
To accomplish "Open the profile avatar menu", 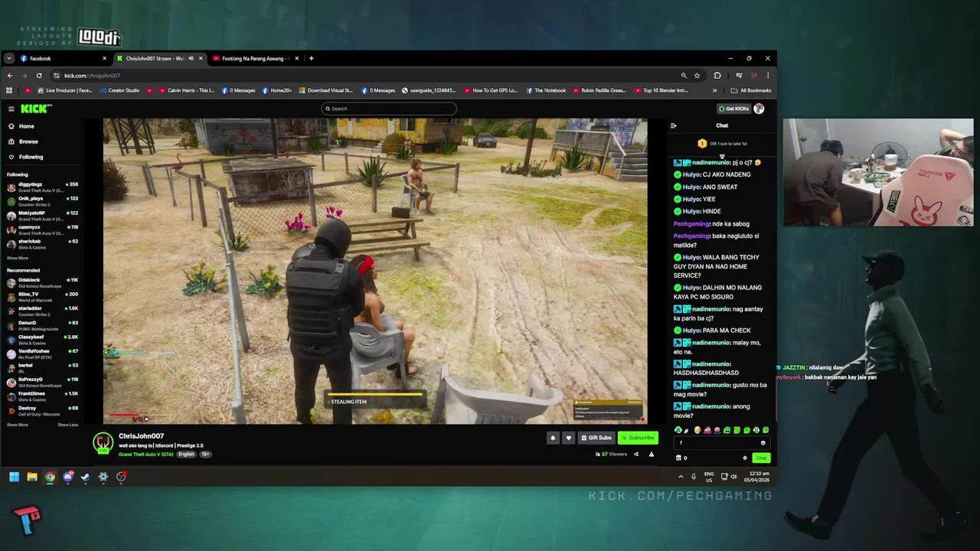I will pos(759,109).
